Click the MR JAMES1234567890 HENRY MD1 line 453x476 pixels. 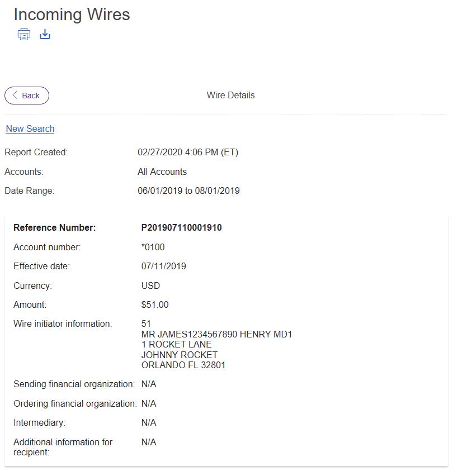click(x=216, y=335)
